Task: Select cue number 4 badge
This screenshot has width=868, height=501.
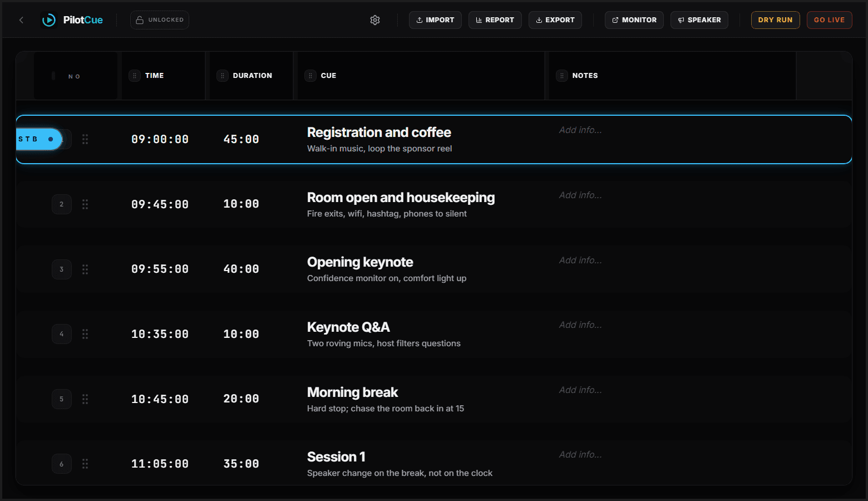Action: (x=62, y=334)
